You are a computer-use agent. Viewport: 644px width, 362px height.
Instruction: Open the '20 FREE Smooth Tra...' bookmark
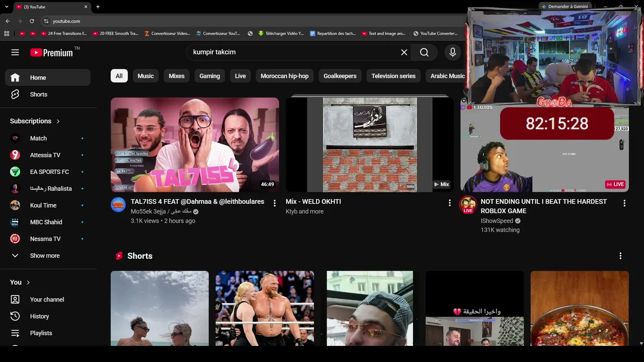(x=115, y=34)
